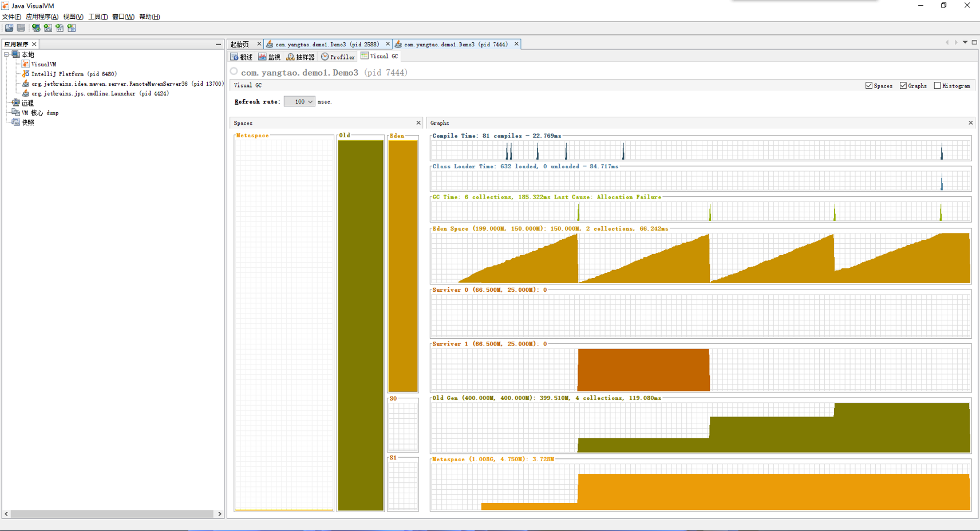The image size is (980, 531).
Task: Click the VisualVM application icon in tree
Action: click(26, 64)
